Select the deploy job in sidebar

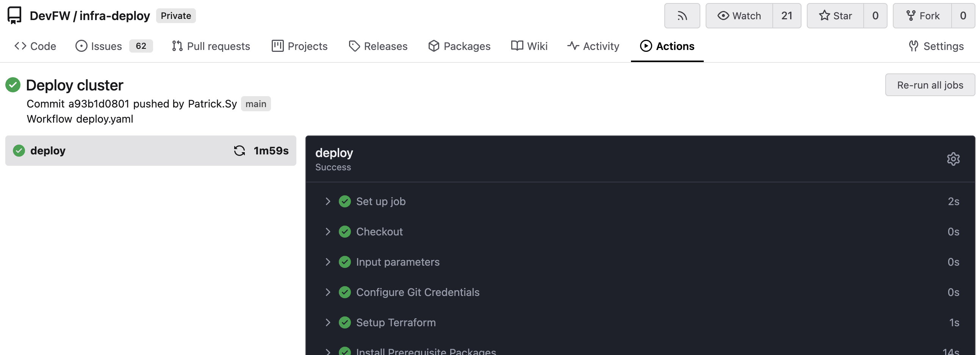click(x=48, y=151)
